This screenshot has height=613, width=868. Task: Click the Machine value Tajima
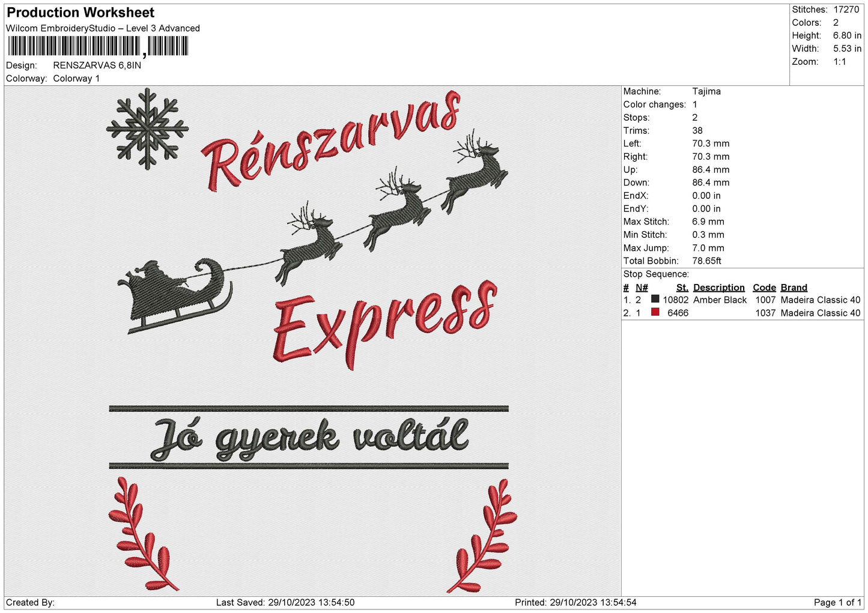point(706,91)
